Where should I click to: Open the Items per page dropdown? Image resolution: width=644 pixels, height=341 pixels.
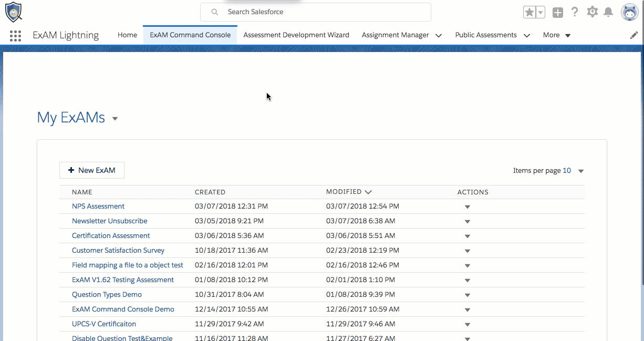580,171
